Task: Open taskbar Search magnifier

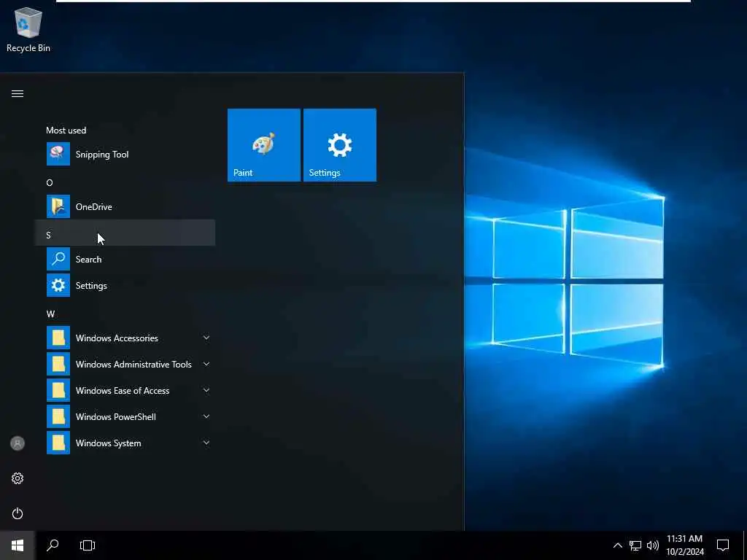Action: coord(53,545)
